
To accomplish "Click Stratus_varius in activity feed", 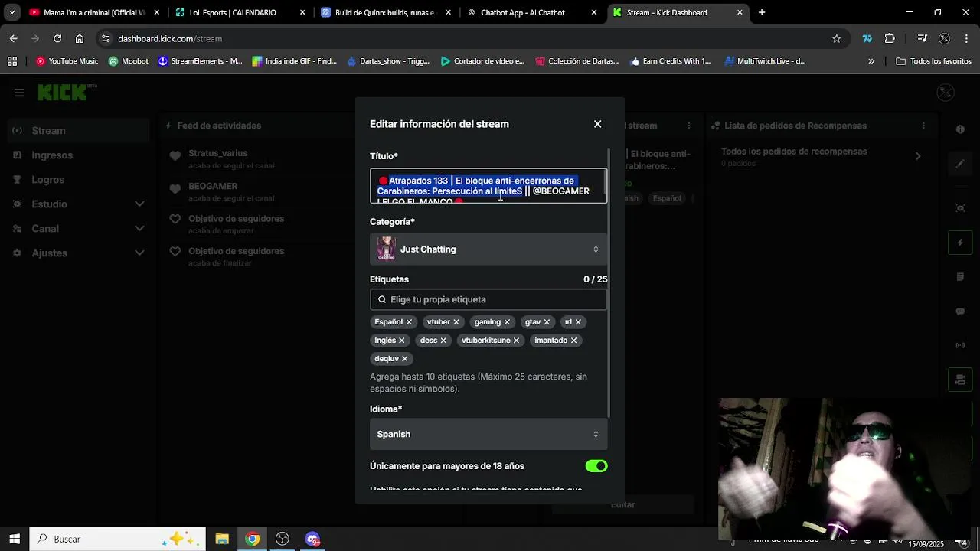I will point(217,153).
